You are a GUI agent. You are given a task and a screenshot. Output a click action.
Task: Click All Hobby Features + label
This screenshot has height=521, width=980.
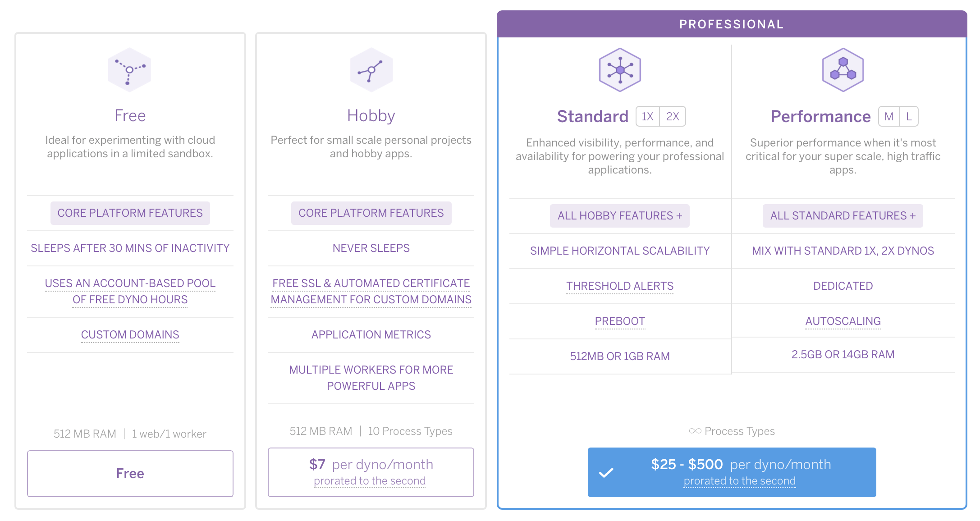[620, 216]
